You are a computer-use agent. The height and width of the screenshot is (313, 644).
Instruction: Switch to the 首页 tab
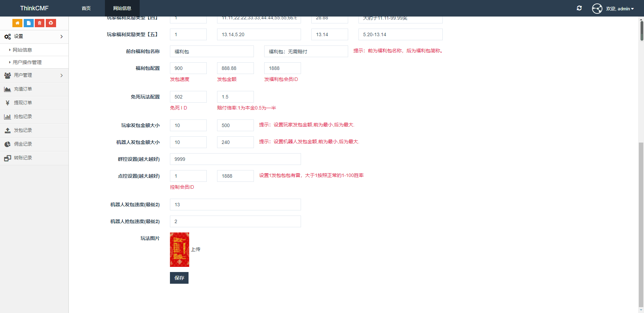click(x=86, y=8)
